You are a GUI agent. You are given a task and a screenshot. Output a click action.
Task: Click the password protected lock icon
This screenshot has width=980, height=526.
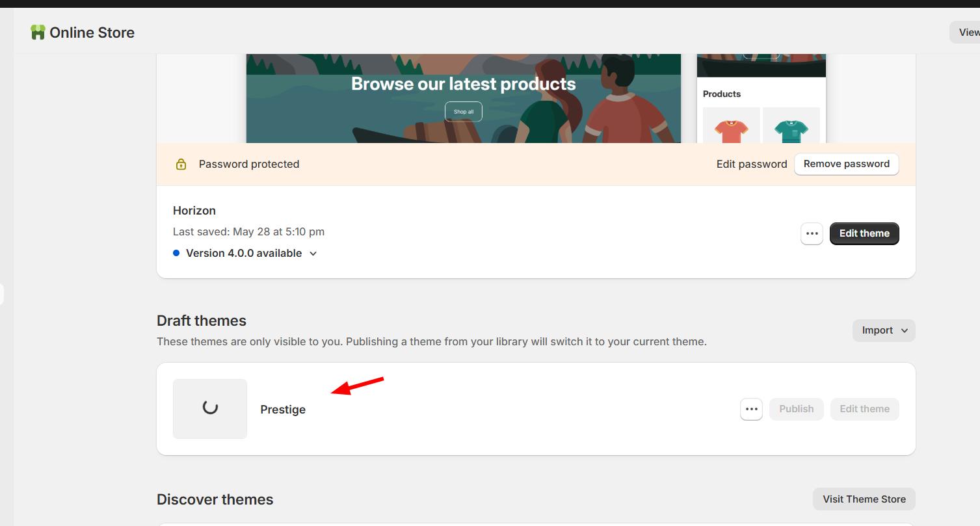[181, 164]
